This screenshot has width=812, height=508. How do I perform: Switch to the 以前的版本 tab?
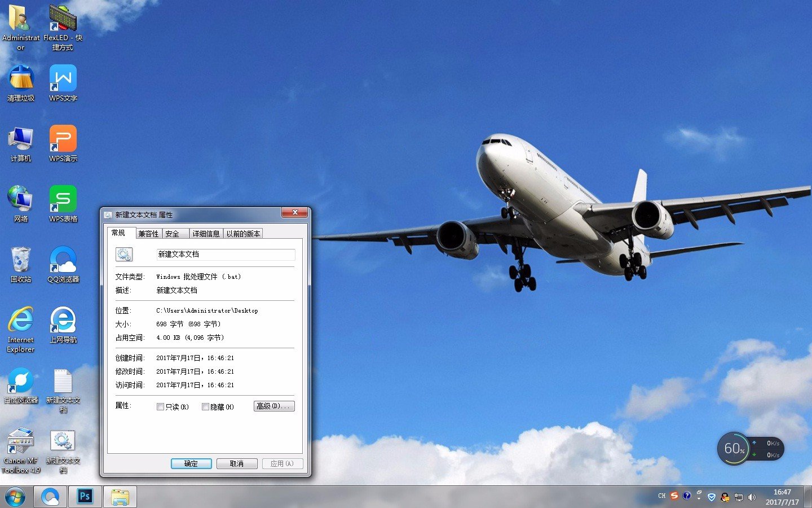click(243, 234)
